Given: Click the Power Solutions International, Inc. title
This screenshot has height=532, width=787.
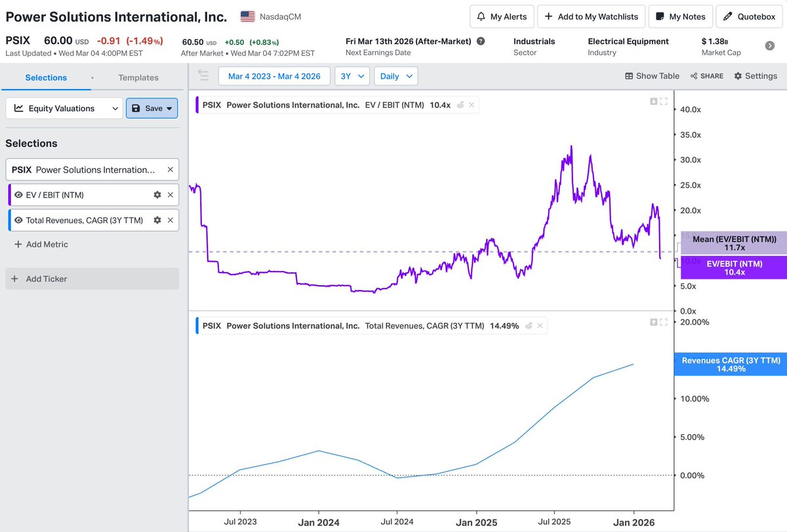Looking at the screenshot, I should tap(116, 16).
